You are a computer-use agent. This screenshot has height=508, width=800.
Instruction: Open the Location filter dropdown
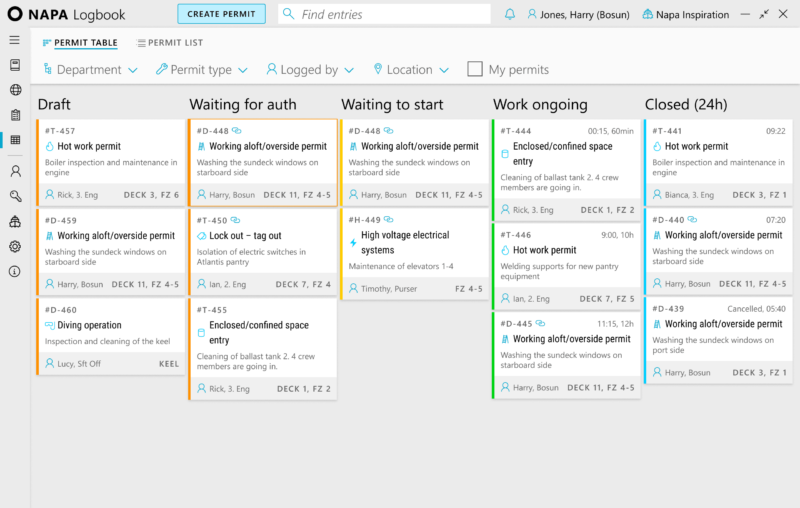(x=411, y=69)
